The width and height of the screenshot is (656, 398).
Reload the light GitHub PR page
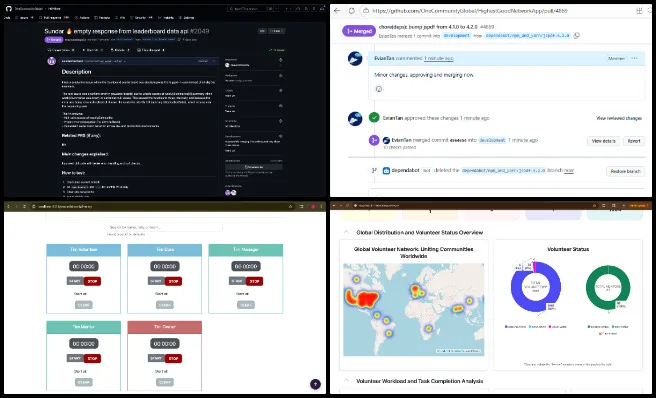point(351,11)
